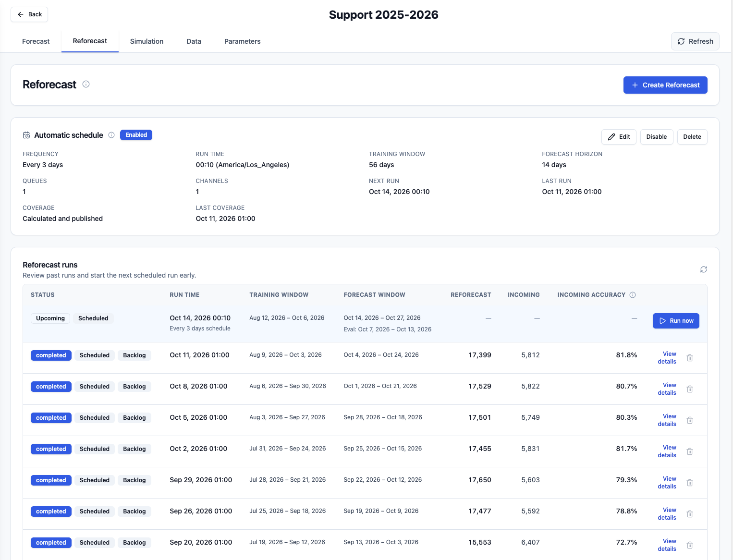Open the Forecast tab
Viewport: 733px width, 560px height.
[36, 41]
